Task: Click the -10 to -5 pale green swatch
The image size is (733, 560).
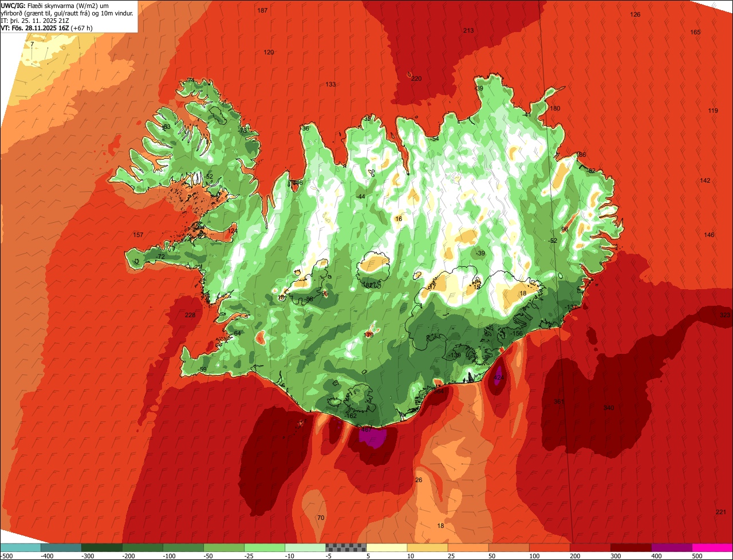Action: click(x=305, y=547)
